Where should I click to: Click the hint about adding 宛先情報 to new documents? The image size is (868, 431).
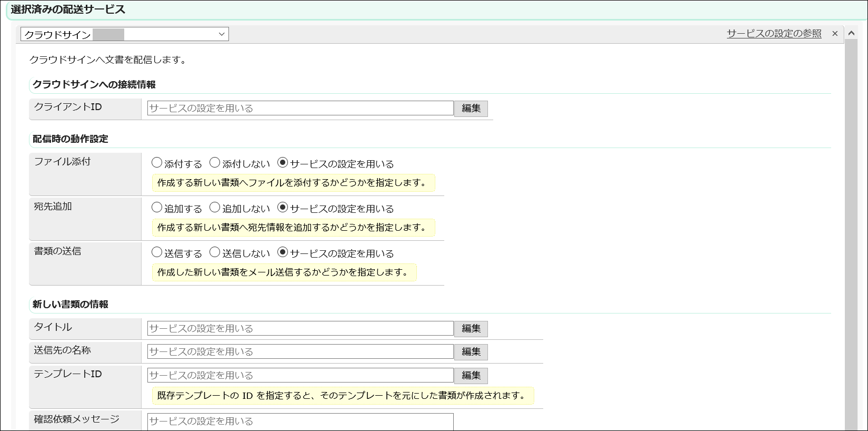click(x=294, y=228)
